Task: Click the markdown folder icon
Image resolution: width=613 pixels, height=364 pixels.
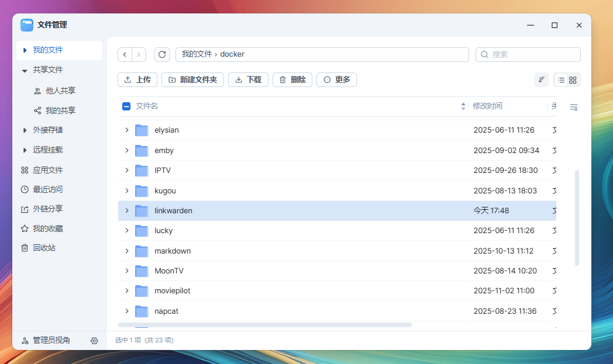Action: (142, 251)
